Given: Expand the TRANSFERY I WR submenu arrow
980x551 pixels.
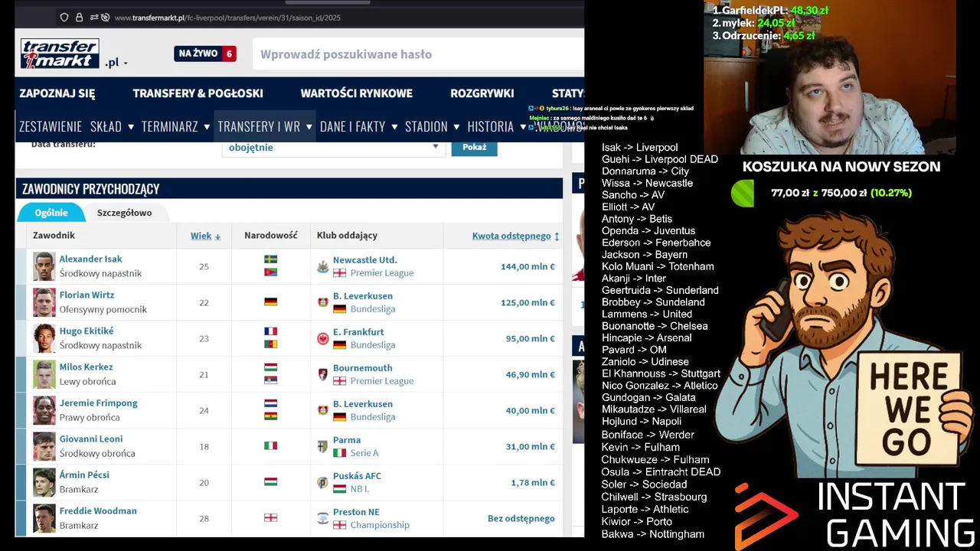Looking at the screenshot, I should click(x=309, y=127).
